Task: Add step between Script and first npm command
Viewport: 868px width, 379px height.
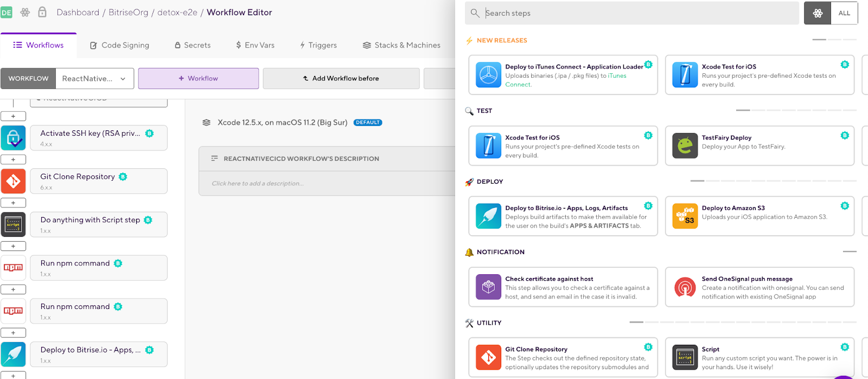Action: [14, 247]
